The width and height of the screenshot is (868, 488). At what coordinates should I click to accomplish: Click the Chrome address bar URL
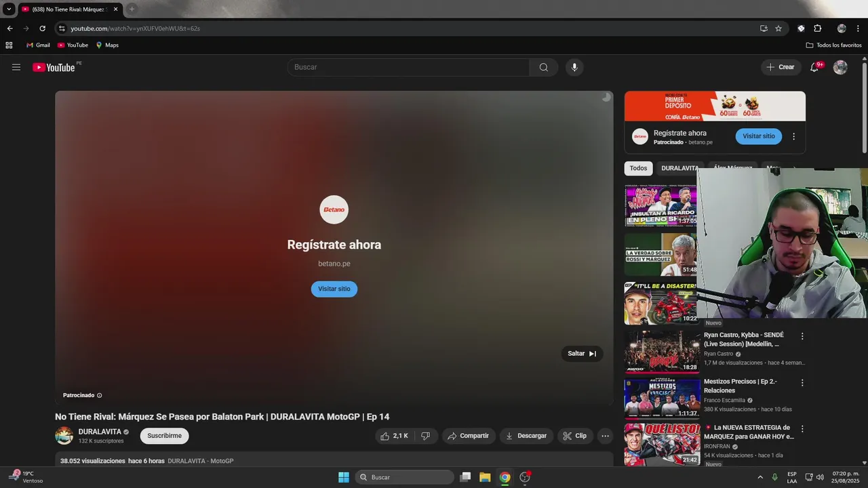(x=136, y=28)
